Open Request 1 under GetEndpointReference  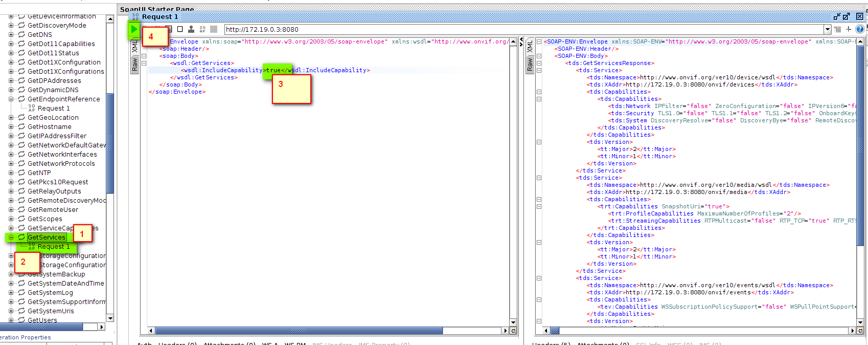tap(53, 109)
